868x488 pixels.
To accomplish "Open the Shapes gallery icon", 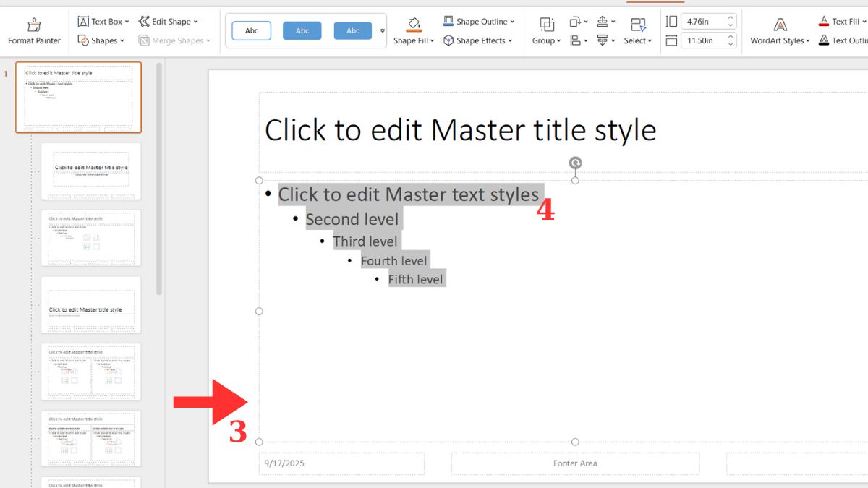I will coord(83,40).
